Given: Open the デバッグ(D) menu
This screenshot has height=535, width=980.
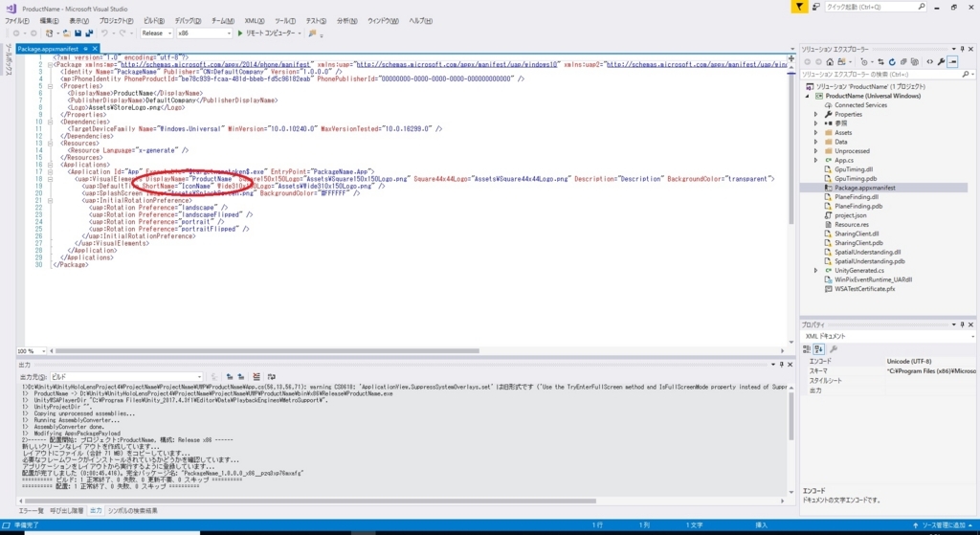Looking at the screenshot, I should 188,21.
